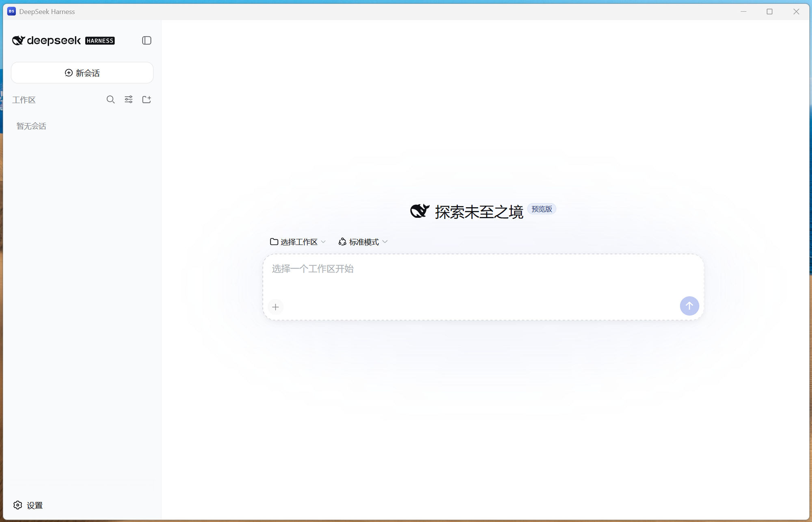Maximize the DeepSeek Harness window
The width and height of the screenshot is (812, 522).
click(769, 11)
